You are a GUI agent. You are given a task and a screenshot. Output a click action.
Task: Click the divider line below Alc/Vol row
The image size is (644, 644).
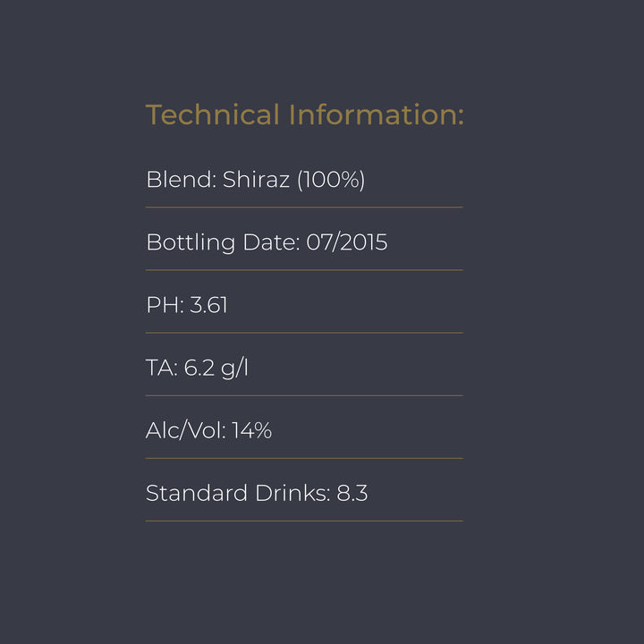tap(304, 458)
